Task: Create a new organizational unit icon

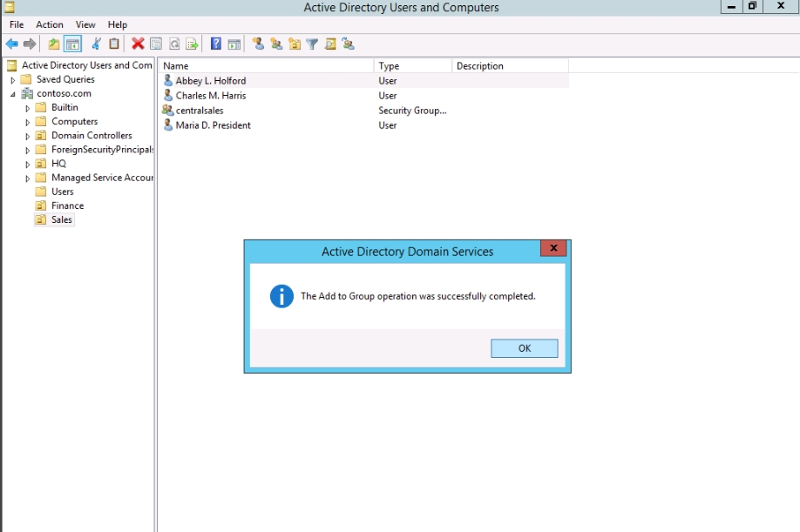Action: tap(295, 44)
